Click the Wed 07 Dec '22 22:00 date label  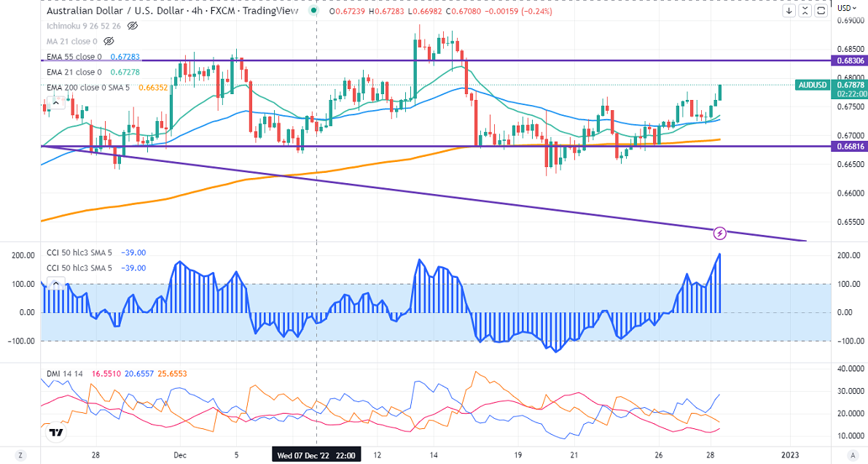coord(316,455)
